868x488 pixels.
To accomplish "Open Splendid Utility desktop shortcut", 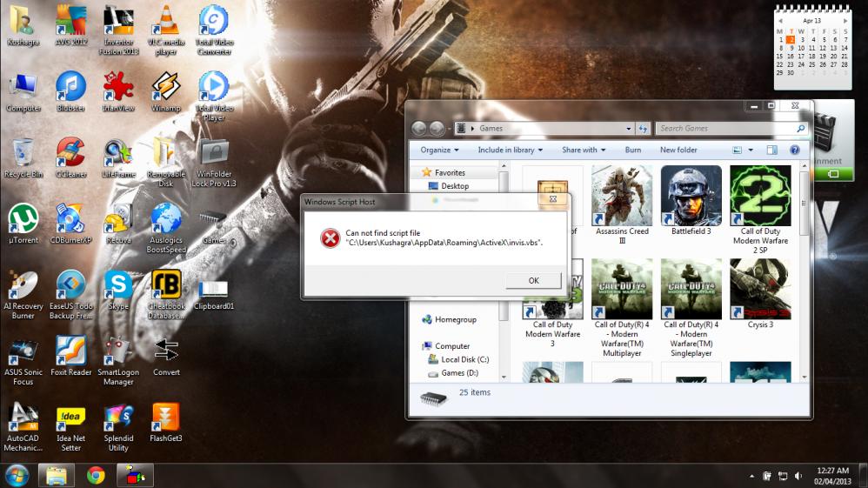I will [118, 426].
